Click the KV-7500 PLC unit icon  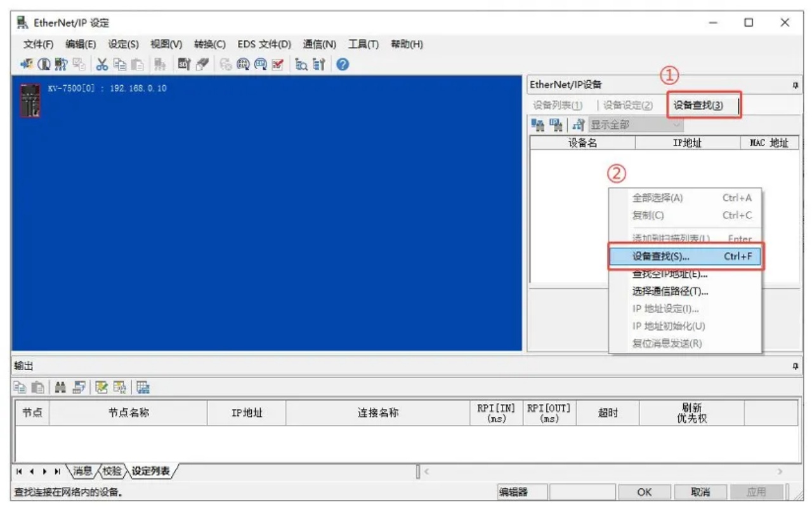(x=30, y=101)
